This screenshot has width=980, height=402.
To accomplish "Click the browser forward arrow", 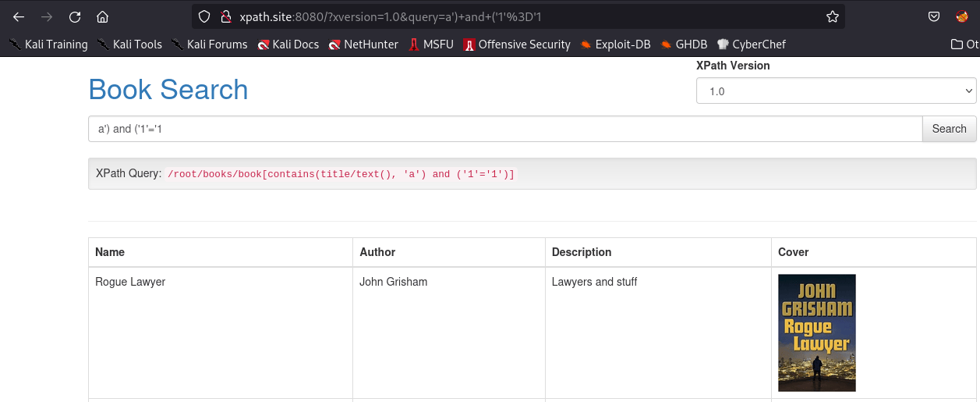I will 47,16.
